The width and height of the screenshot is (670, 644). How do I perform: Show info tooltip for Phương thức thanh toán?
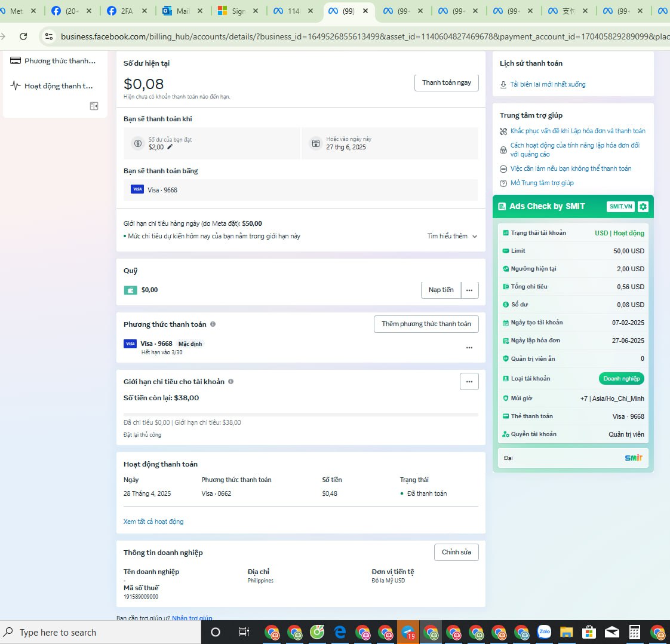click(213, 324)
